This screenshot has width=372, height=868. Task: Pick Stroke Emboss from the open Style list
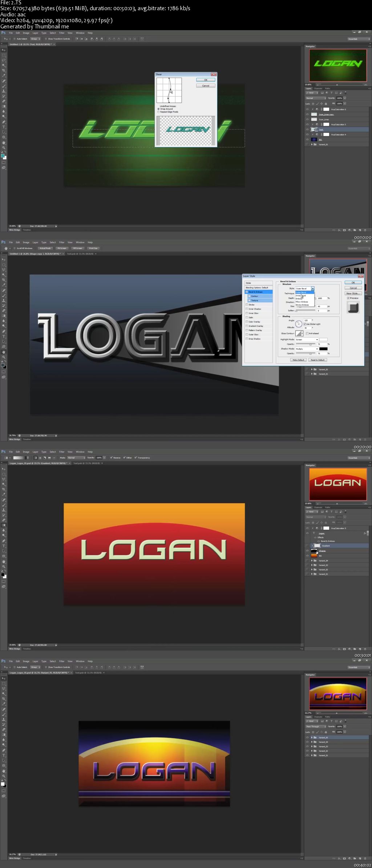(302, 305)
